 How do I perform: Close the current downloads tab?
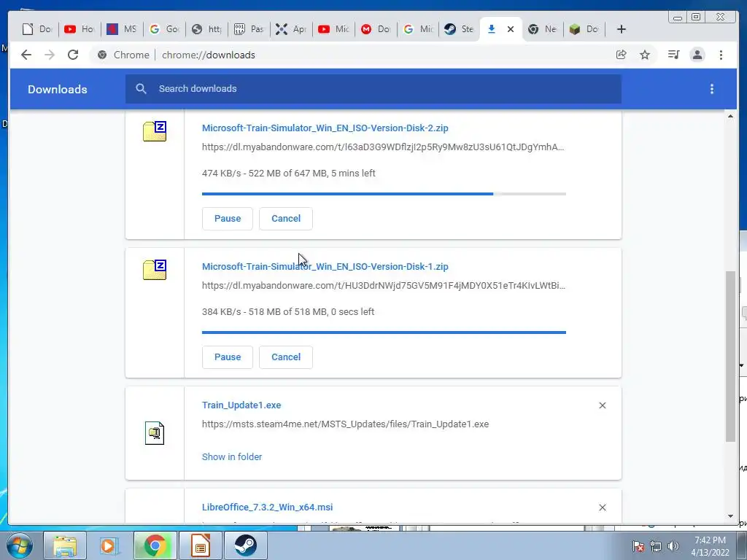[510, 29]
